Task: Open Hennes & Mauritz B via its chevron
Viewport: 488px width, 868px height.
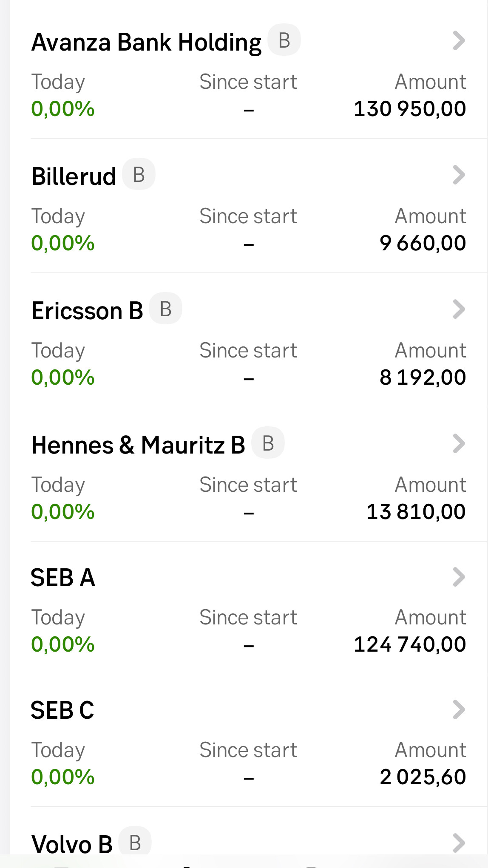Action: tap(459, 444)
